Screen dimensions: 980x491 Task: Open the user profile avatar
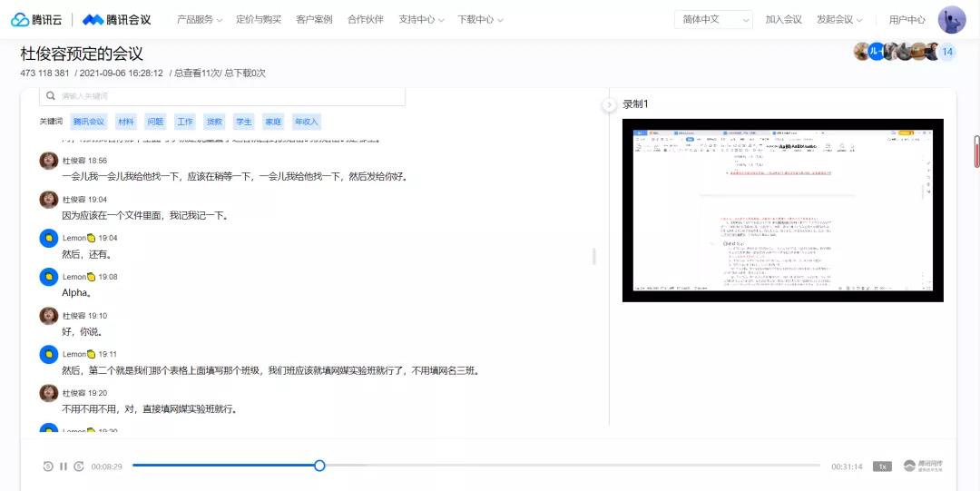pyautogui.click(x=951, y=19)
